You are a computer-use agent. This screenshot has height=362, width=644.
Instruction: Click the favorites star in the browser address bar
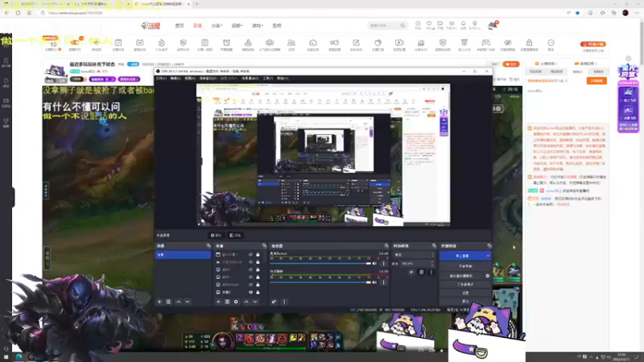(x=577, y=13)
